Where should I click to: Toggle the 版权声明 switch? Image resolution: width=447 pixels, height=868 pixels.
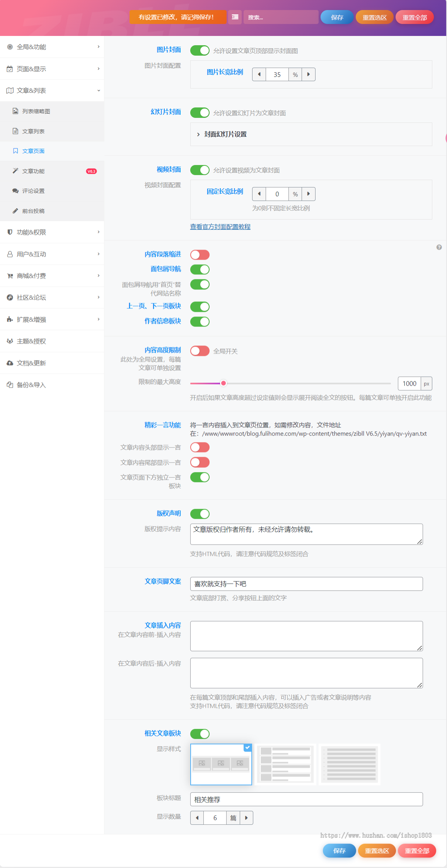pos(200,514)
